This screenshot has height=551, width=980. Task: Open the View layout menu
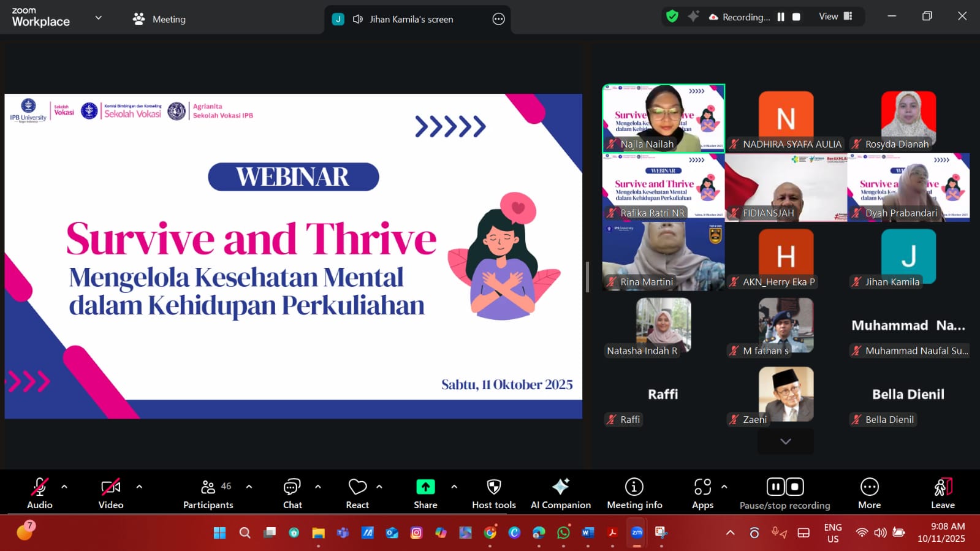(835, 17)
